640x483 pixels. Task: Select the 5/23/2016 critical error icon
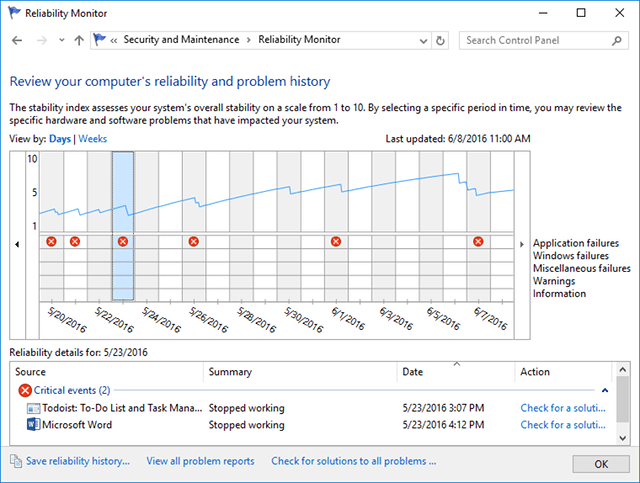[123, 242]
